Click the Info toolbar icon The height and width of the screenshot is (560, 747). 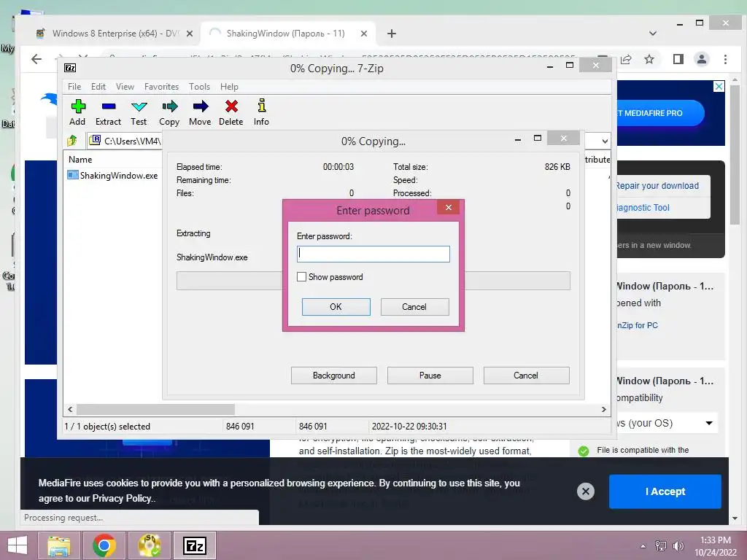(261, 112)
